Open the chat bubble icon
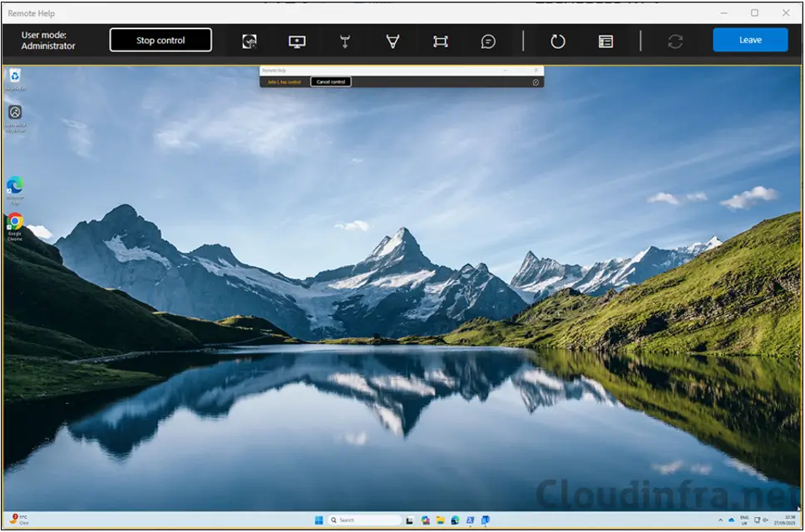 pos(488,42)
